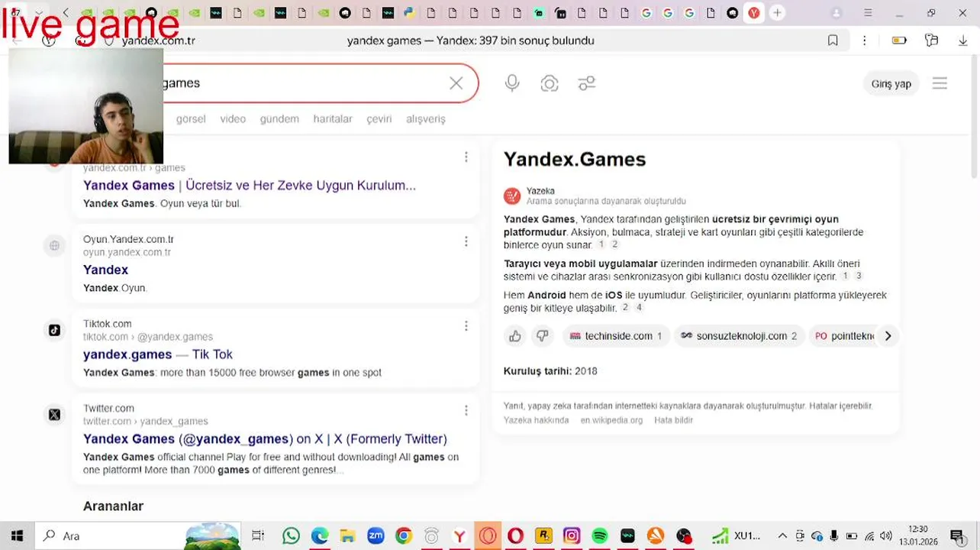Show hidden system tray icons chevron
980x550 pixels.
pos(782,535)
